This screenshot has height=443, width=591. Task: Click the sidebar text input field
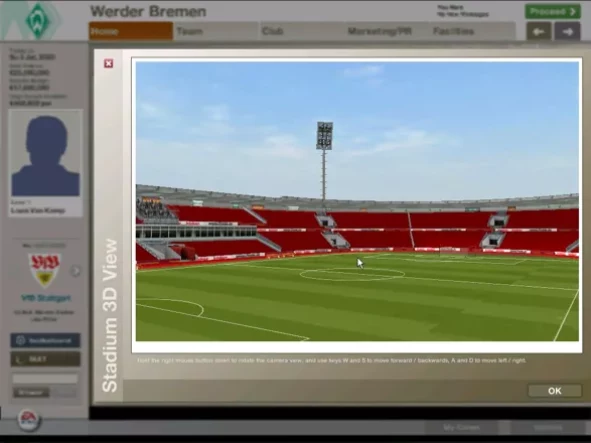coord(45,379)
